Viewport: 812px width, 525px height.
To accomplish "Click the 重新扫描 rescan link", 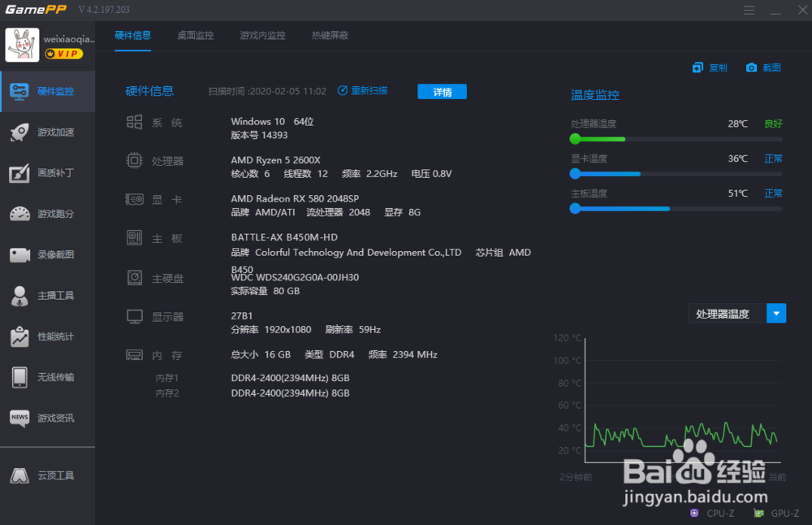I will point(362,91).
